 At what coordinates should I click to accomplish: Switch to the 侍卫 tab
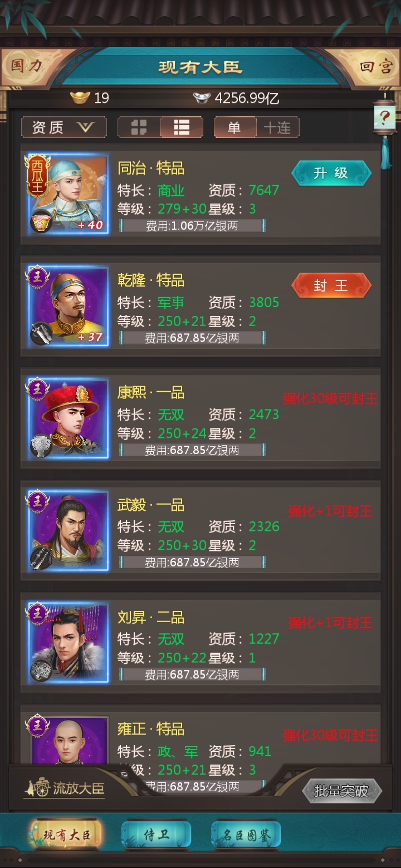point(157,835)
